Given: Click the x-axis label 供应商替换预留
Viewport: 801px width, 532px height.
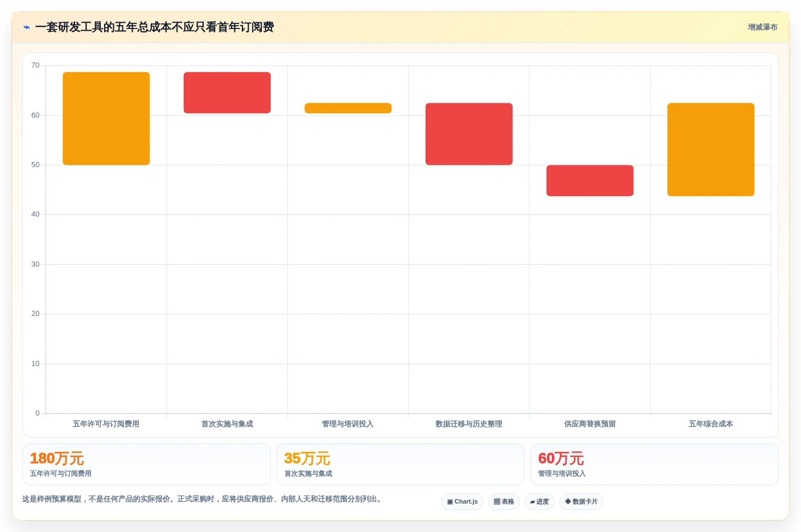Looking at the screenshot, I should point(590,424).
